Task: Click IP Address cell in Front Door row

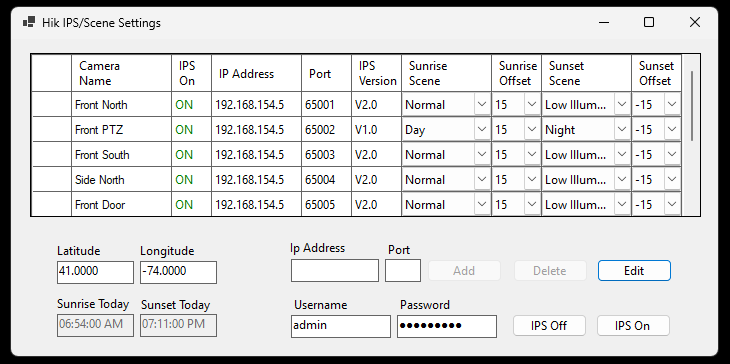Action: [x=257, y=204]
